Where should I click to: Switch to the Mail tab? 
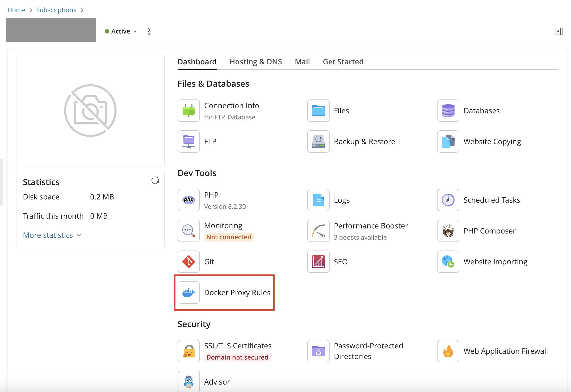[302, 62]
